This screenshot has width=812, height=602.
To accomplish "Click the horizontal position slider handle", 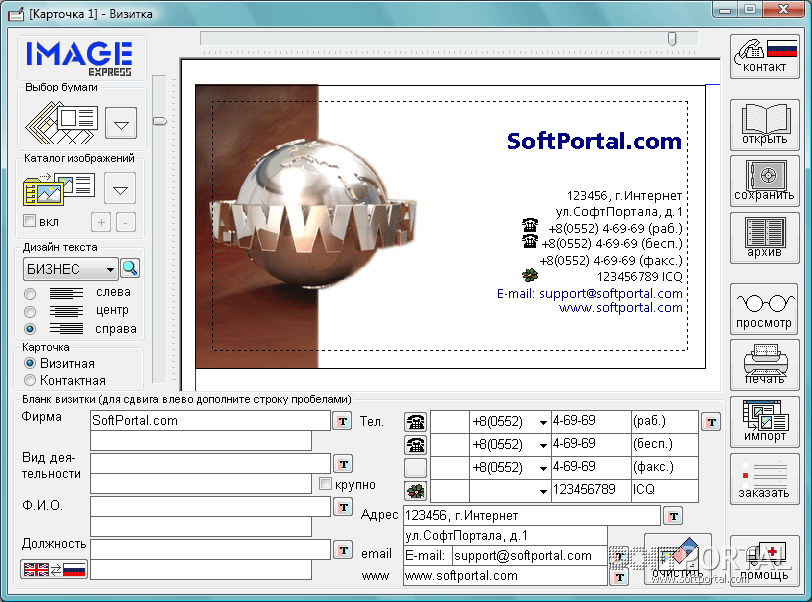I will pyautogui.click(x=672, y=39).
